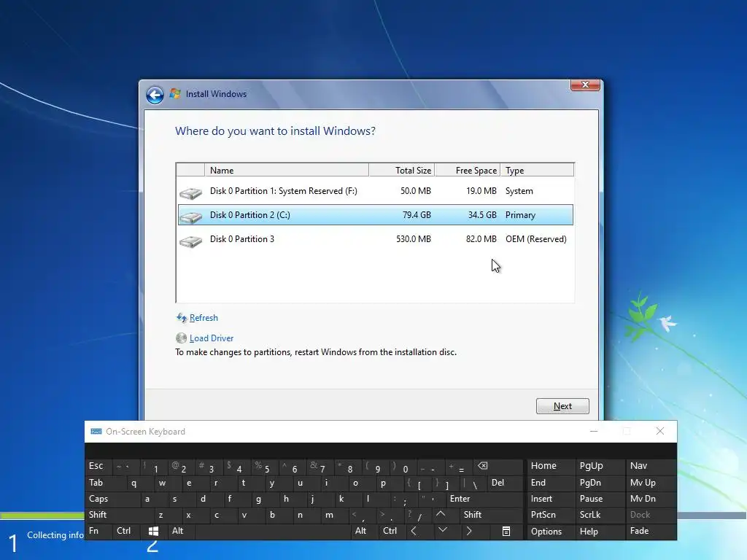Click the Refresh arrows icon
747x560 pixels.
point(182,318)
